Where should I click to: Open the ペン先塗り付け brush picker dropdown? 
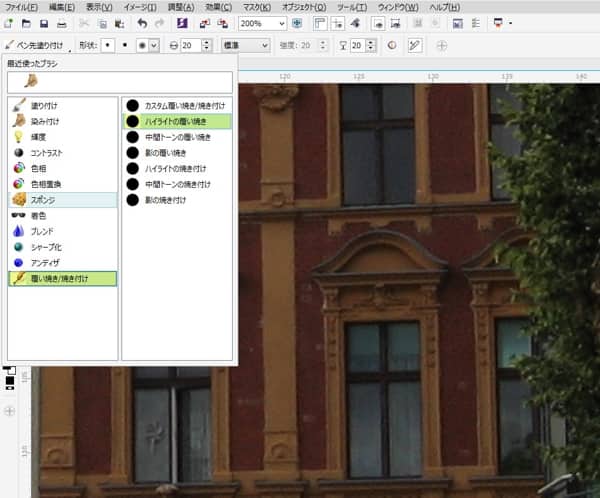[x=70, y=45]
